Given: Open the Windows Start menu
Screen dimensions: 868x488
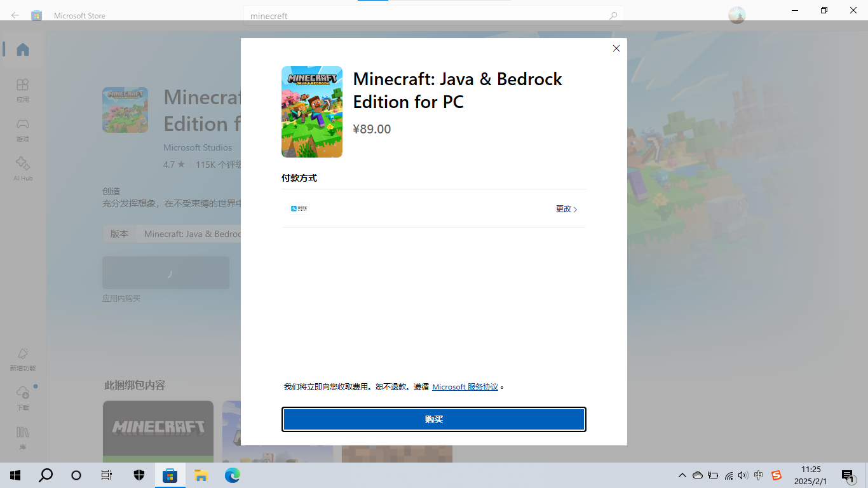Looking at the screenshot, I should [x=14, y=475].
